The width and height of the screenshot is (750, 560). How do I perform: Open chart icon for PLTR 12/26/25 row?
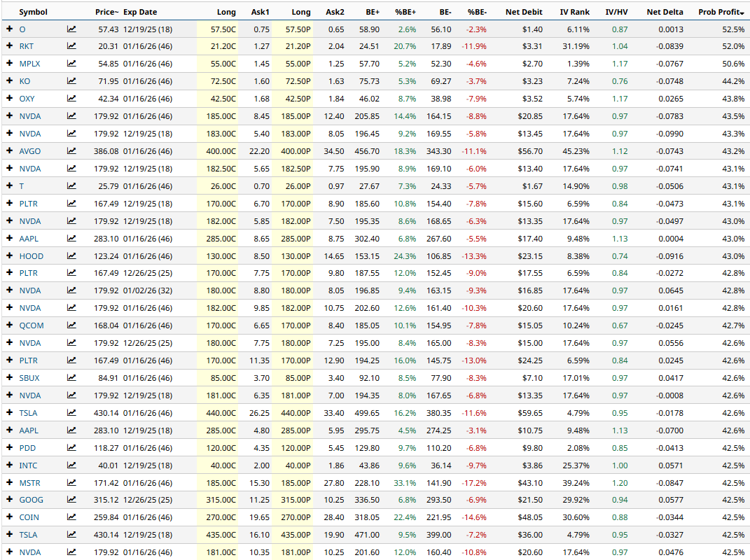click(x=71, y=273)
